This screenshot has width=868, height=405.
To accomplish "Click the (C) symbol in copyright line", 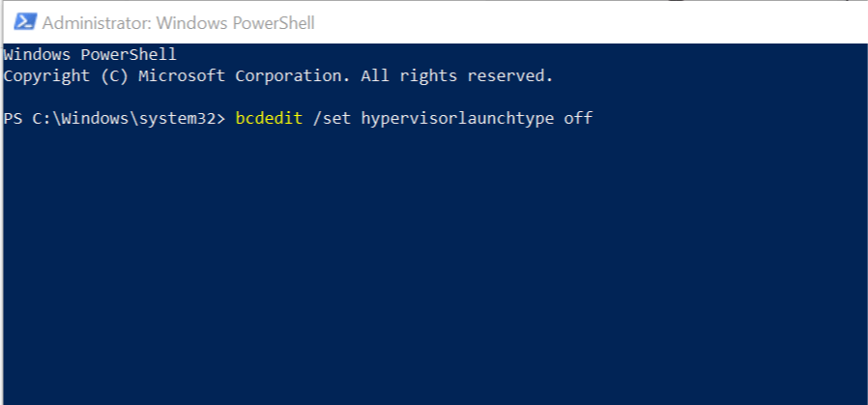I will 115,75.
